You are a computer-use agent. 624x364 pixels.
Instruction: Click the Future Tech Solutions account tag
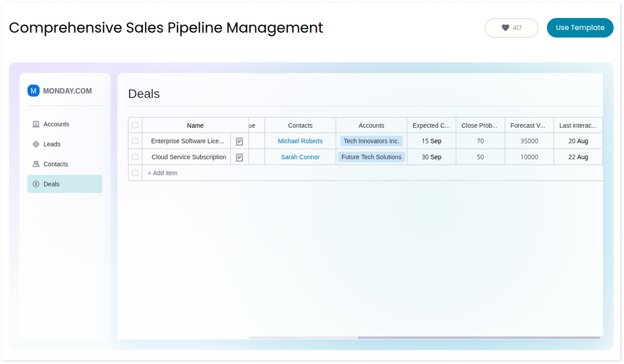click(371, 157)
